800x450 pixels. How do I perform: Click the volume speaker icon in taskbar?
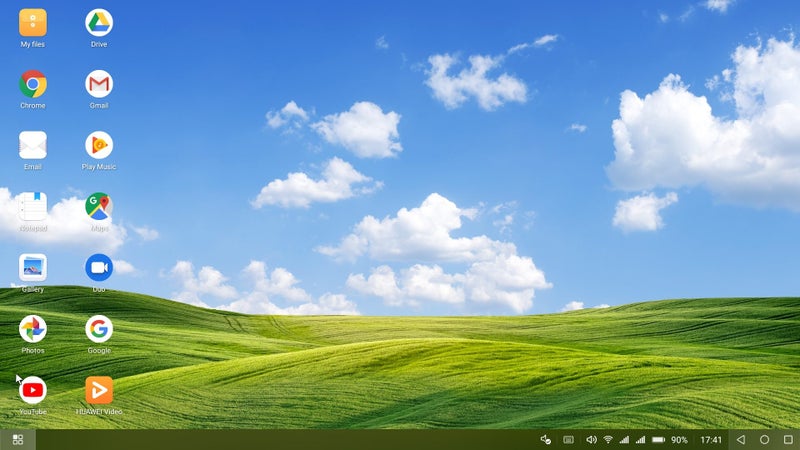pyautogui.click(x=591, y=439)
